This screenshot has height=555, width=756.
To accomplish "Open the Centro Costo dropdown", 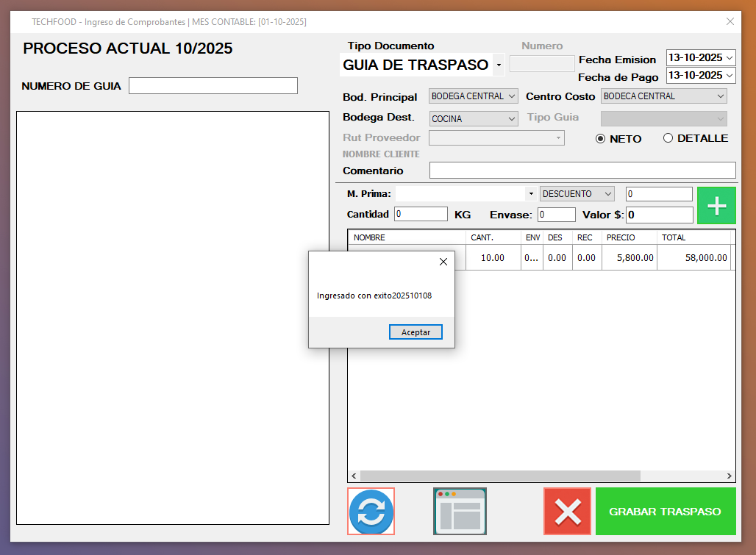I will coord(719,96).
